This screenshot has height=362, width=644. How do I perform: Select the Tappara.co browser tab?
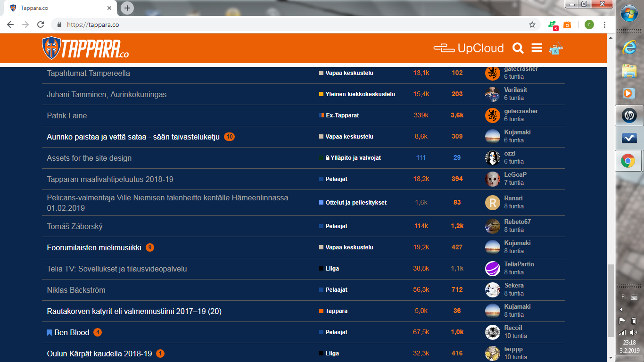(61, 8)
